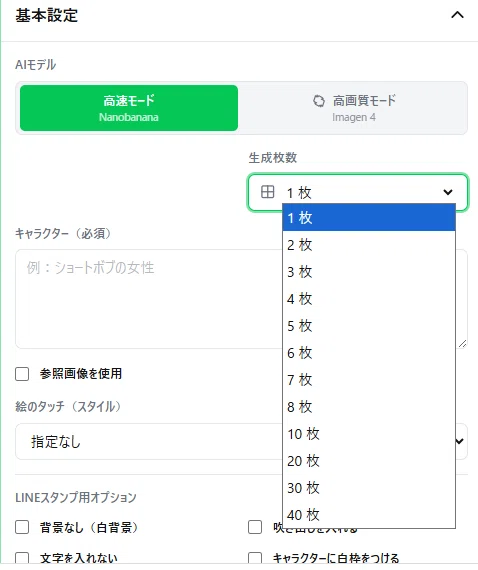This screenshot has width=478, height=570.
Task: Click the sparkle icon beside 高画質モード
Action: pyautogui.click(x=319, y=101)
